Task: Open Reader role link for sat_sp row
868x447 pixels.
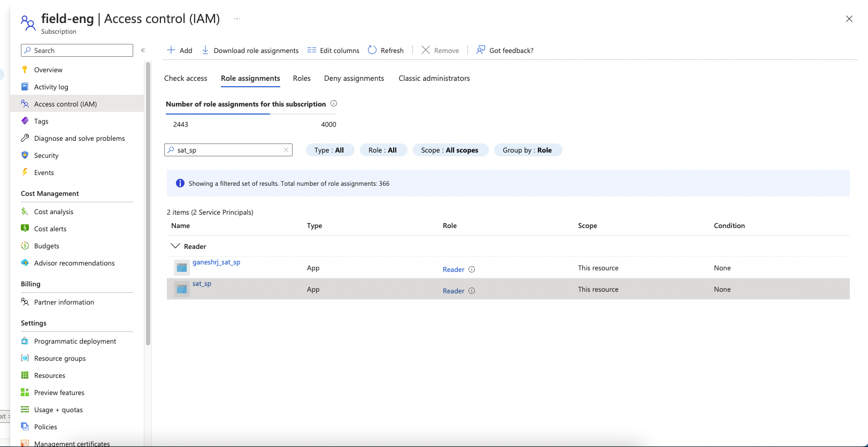Action: [454, 291]
